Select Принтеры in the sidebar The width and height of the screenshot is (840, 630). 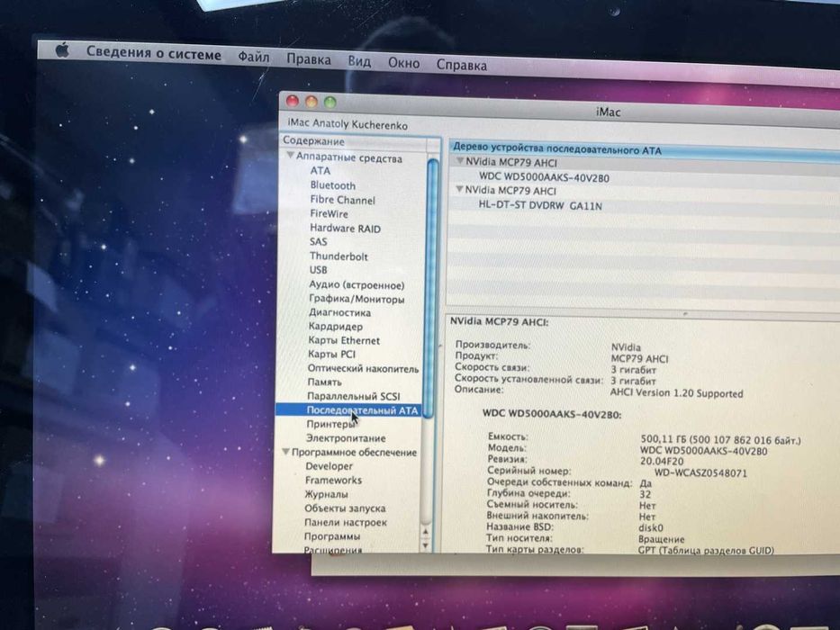[330, 424]
